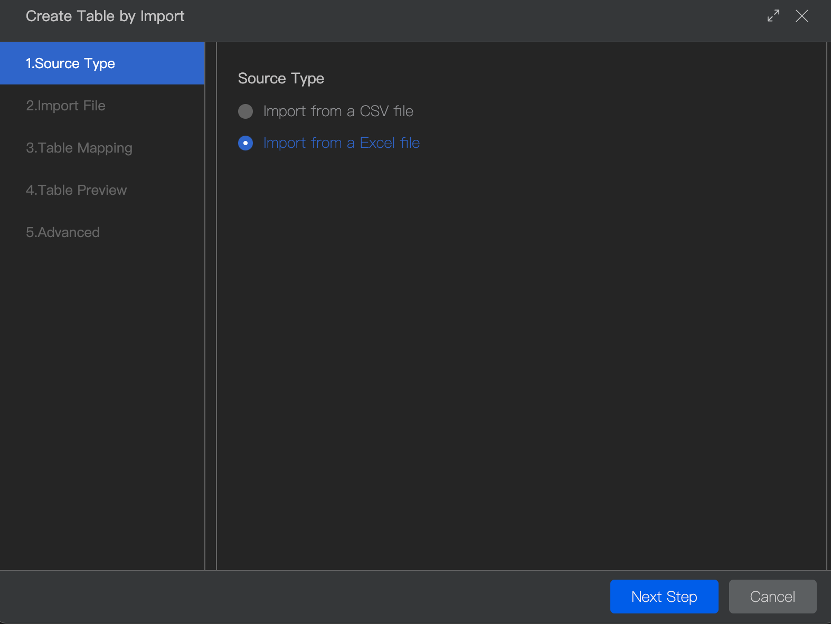This screenshot has width=832, height=624.
Task: Click the empty footer bar left of Next Step
Action: [x=300, y=597]
